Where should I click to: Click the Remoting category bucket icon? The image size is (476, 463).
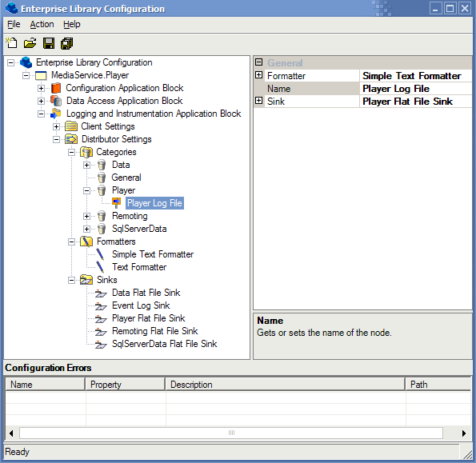tap(102, 216)
